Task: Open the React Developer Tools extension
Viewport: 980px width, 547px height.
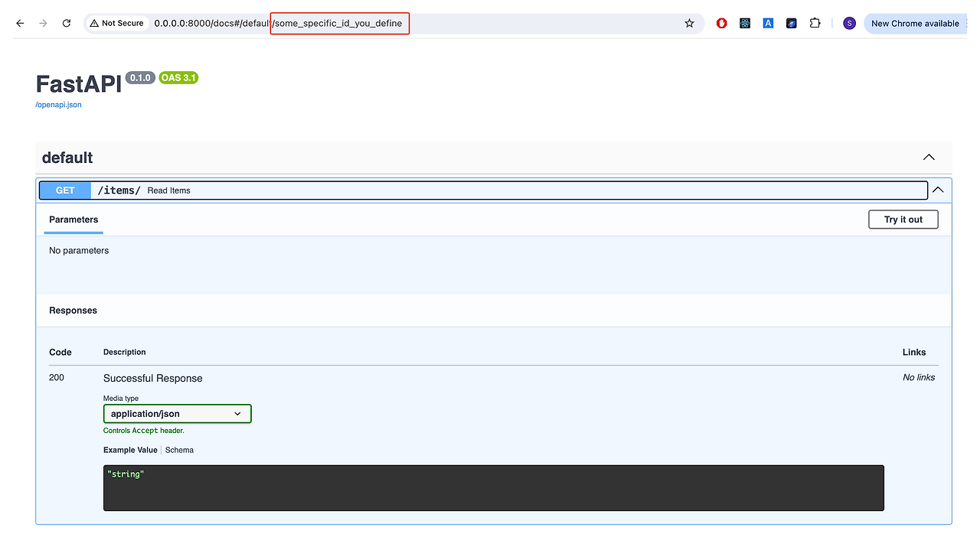Action: tap(744, 23)
